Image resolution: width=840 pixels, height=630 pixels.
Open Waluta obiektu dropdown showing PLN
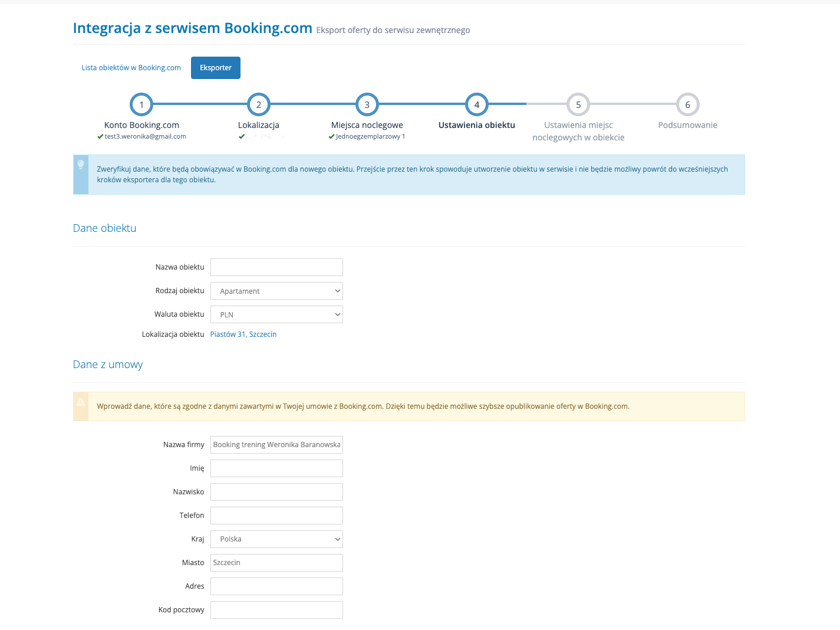point(276,314)
